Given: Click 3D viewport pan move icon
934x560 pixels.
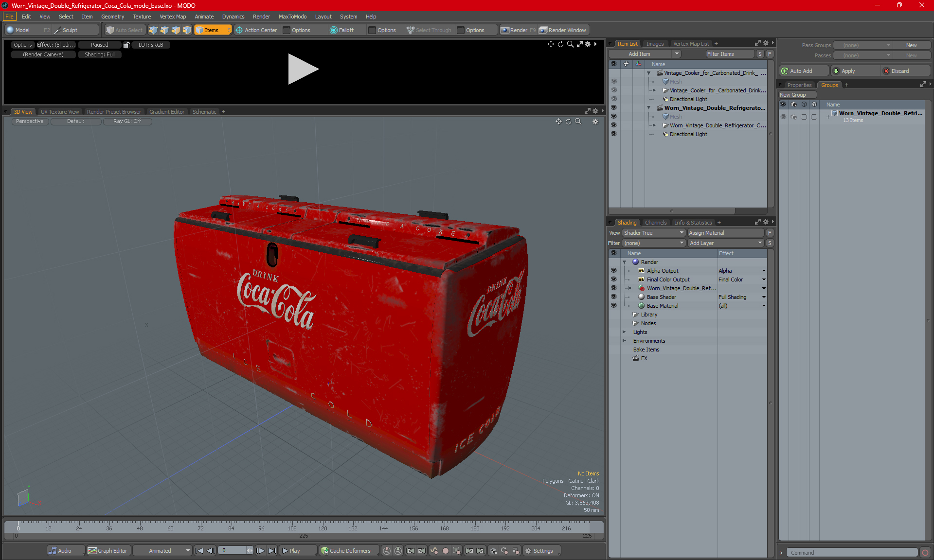Looking at the screenshot, I should (x=558, y=122).
